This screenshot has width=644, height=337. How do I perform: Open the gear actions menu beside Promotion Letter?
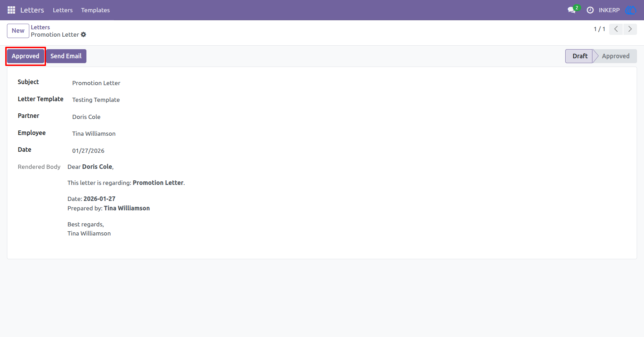(x=83, y=35)
